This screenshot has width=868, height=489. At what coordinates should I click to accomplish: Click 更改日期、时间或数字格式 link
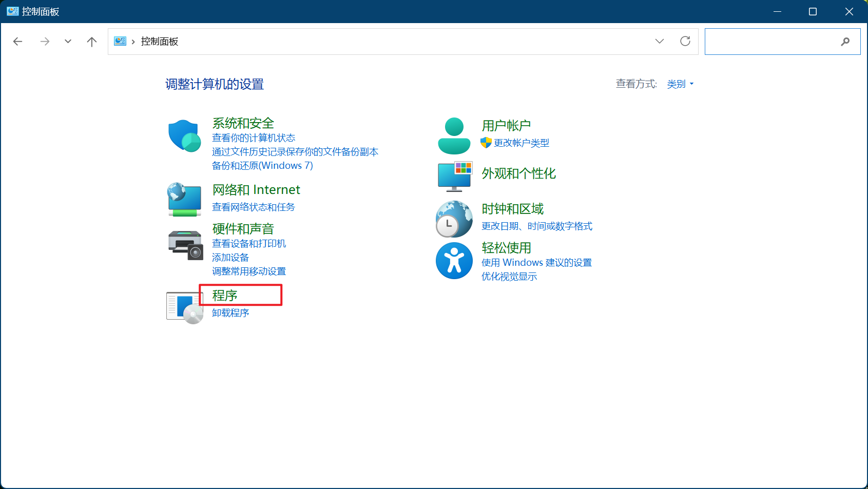coord(537,226)
